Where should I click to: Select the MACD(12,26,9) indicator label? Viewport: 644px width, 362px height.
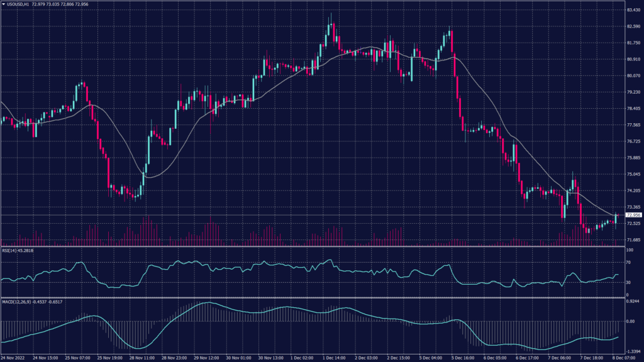click(25, 302)
